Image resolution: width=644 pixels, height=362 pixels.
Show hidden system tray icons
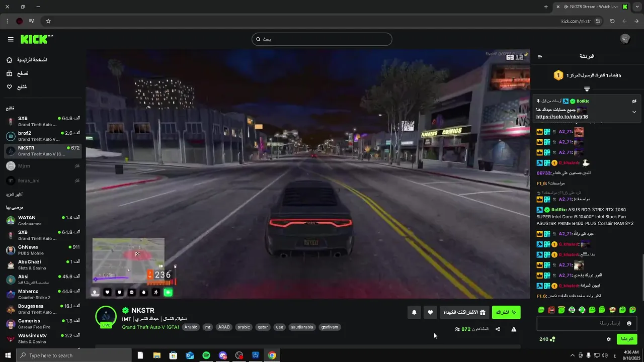pos(572,355)
